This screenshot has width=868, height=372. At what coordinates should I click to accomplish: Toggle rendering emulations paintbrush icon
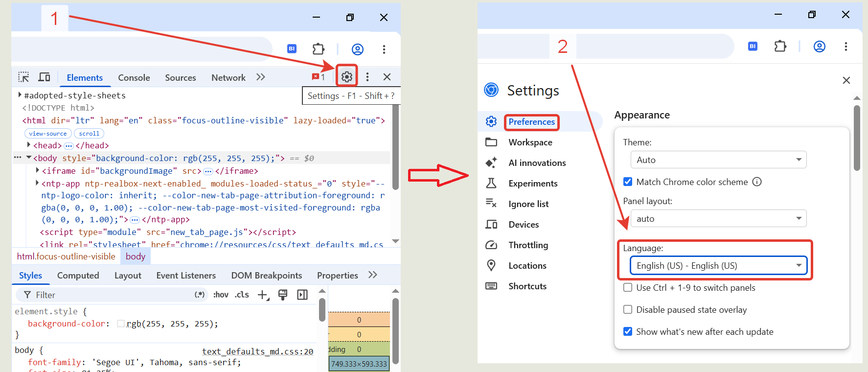[283, 295]
